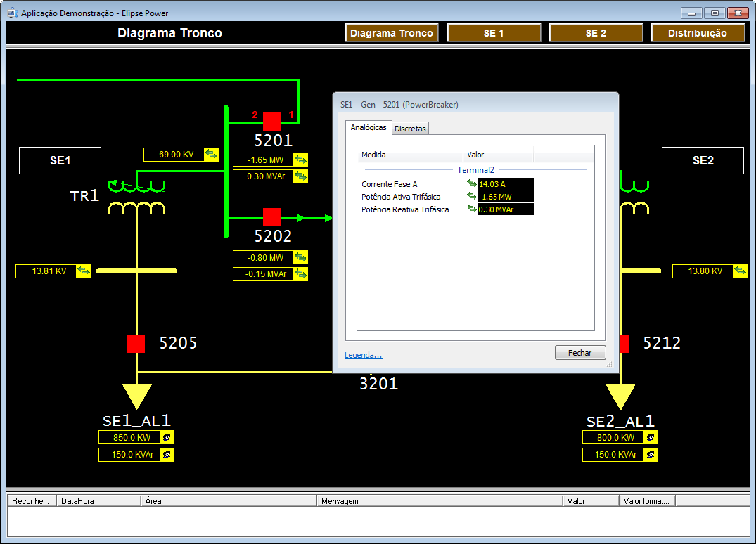Screen dimensions: 756x544
Task: Click the SE1_AL1 yellow load arrow
Action: coord(136,395)
